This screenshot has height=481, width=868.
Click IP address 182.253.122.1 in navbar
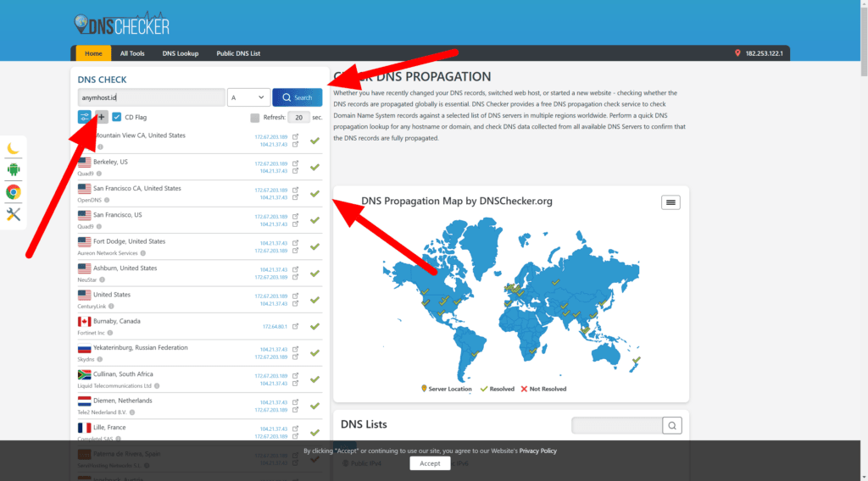[x=764, y=53]
